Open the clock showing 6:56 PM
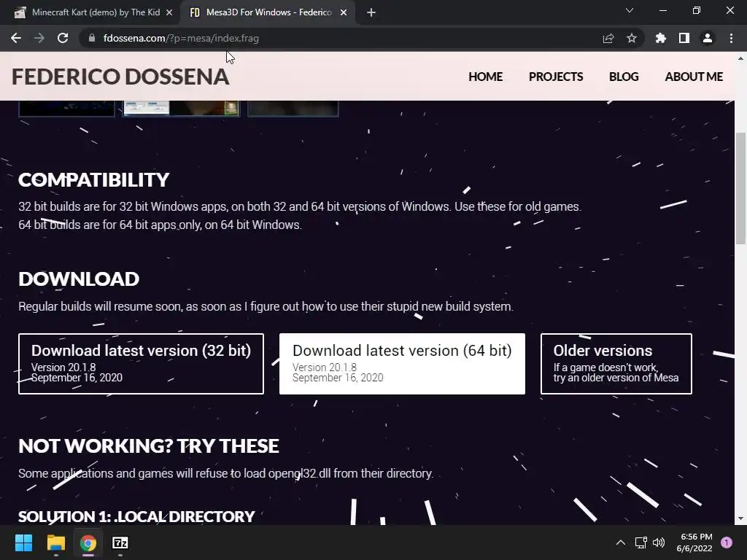Image resolution: width=747 pixels, height=560 pixels. tap(694, 542)
